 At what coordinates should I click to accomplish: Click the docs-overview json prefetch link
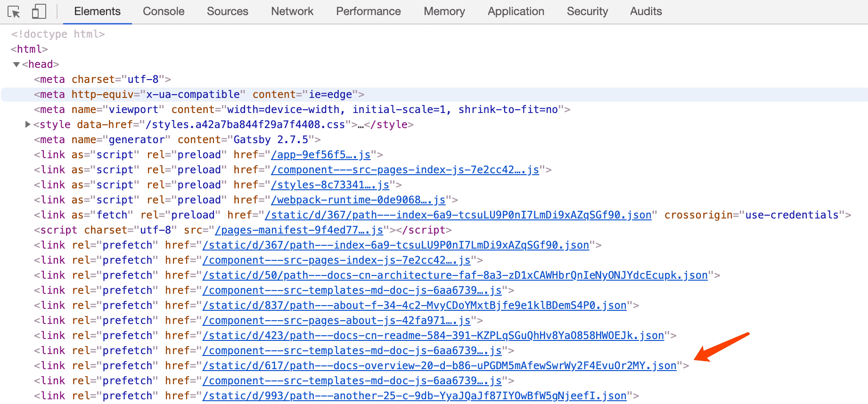tap(439, 366)
